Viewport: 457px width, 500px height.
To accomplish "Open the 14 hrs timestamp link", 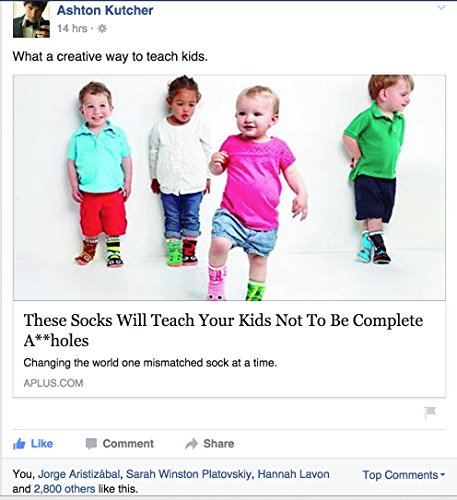I will (x=72, y=29).
